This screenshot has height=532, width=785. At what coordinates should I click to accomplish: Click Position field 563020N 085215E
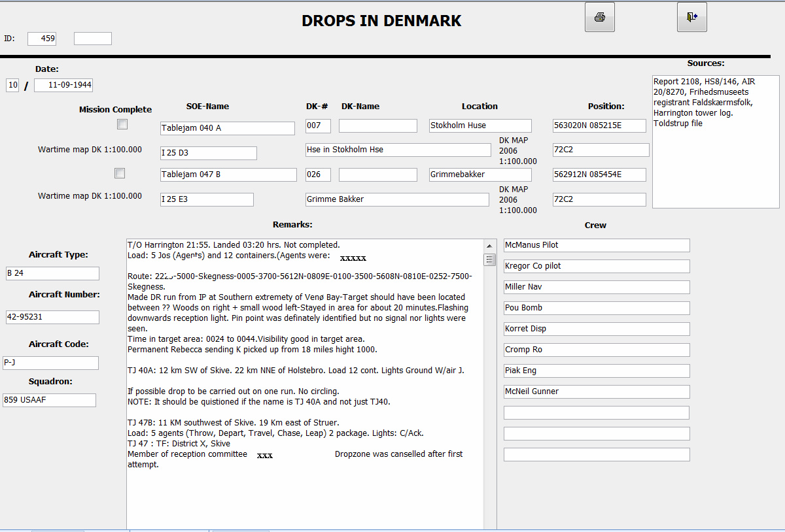[599, 125]
